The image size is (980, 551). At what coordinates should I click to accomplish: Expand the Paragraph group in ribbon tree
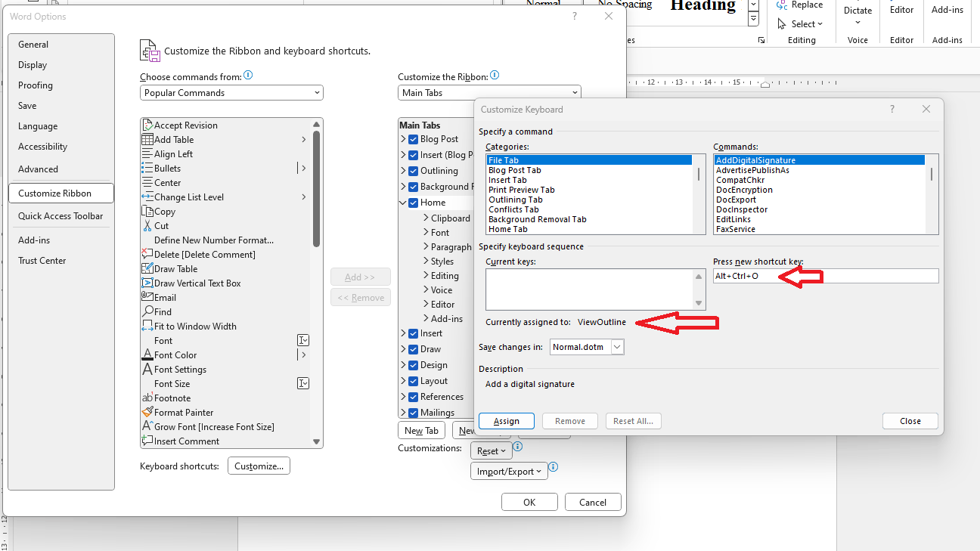click(x=426, y=247)
